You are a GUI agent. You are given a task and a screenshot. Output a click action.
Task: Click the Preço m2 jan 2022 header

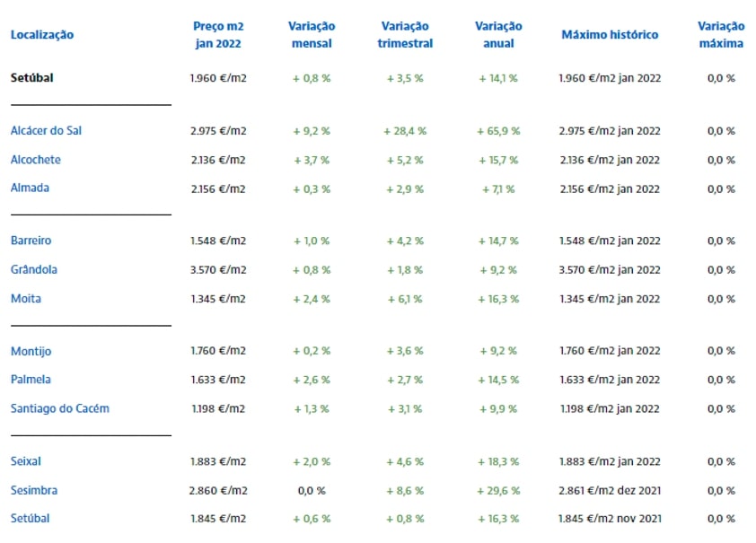coord(218,35)
